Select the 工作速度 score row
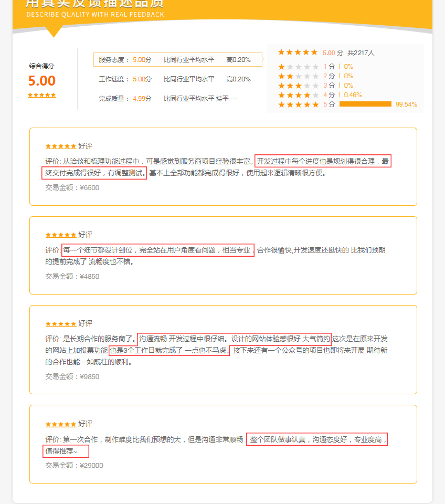The image size is (445, 504). [174, 79]
